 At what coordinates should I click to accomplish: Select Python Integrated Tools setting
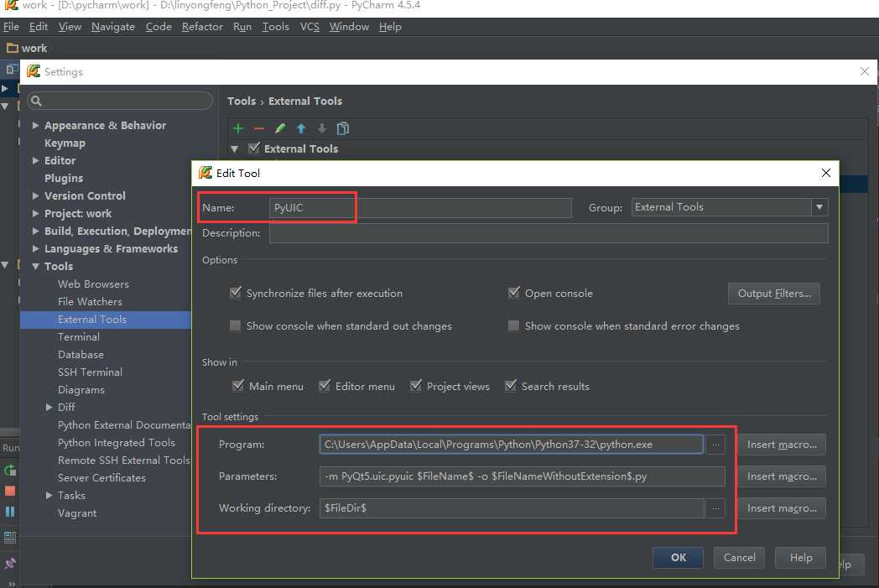116,443
